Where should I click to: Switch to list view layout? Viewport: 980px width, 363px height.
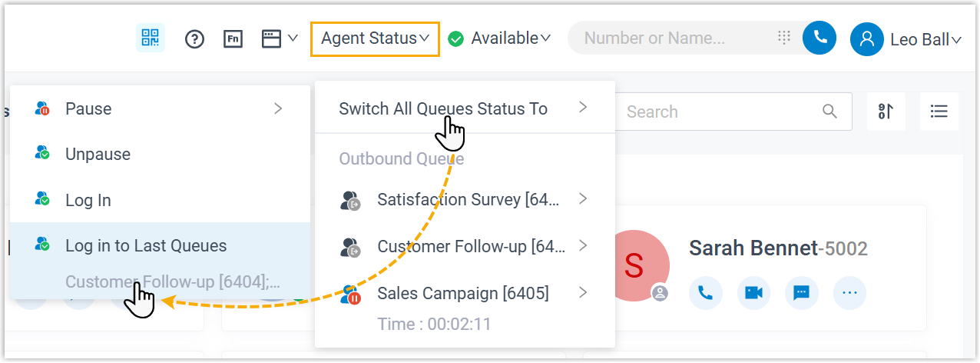click(x=939, y=112)
